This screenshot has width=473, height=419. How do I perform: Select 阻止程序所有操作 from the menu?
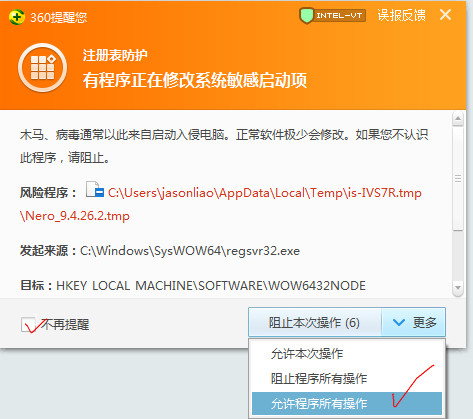point(319,379)
